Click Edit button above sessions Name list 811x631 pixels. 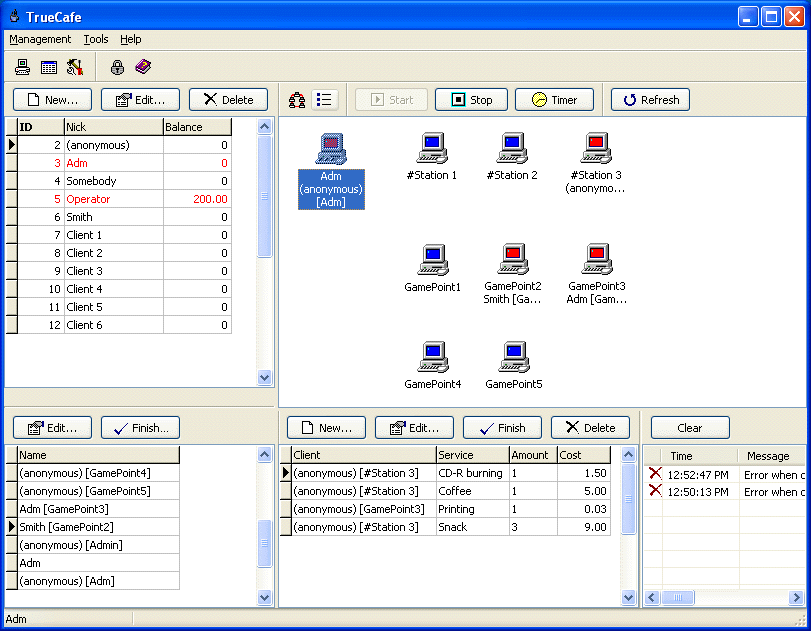(52, 428)
